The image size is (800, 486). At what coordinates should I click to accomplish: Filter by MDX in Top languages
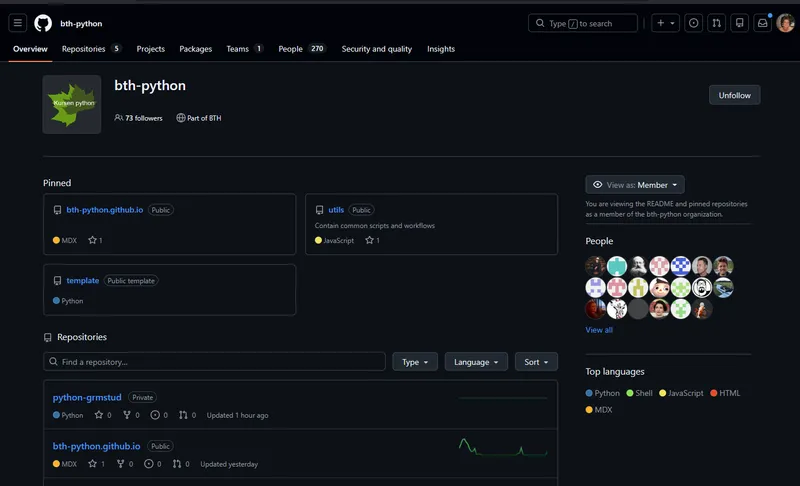pos(599,410)
